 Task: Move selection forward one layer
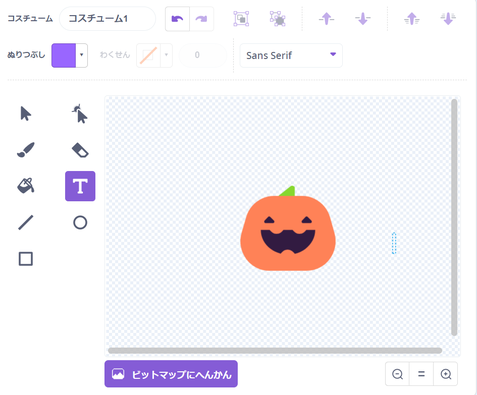click(326, 19)
